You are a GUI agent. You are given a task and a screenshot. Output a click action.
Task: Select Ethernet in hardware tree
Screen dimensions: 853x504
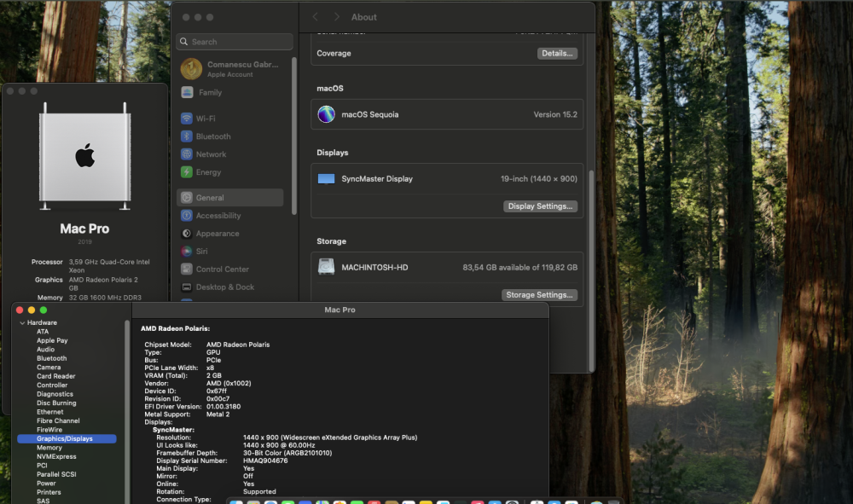pyautogui.click(x=50, y=412)
